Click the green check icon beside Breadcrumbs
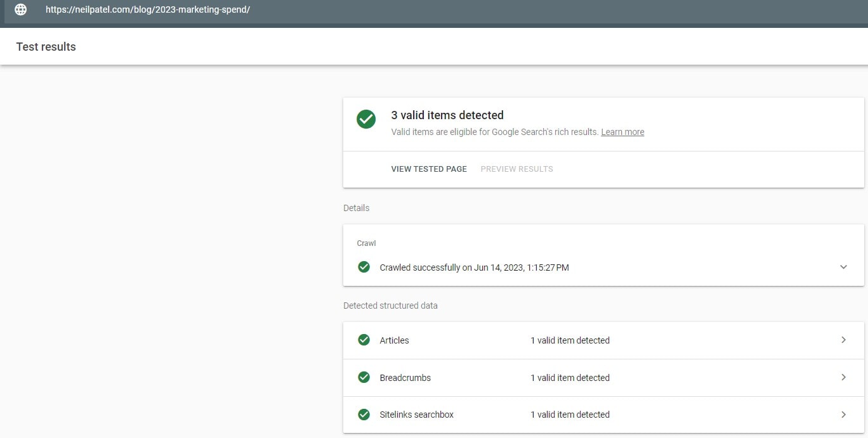 (364, 377)
